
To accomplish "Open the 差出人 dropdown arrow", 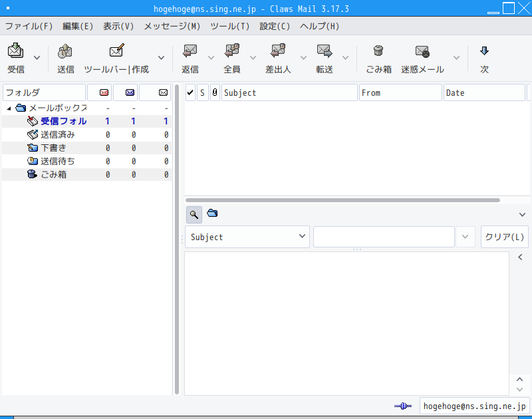I will (x=304, y=58).
